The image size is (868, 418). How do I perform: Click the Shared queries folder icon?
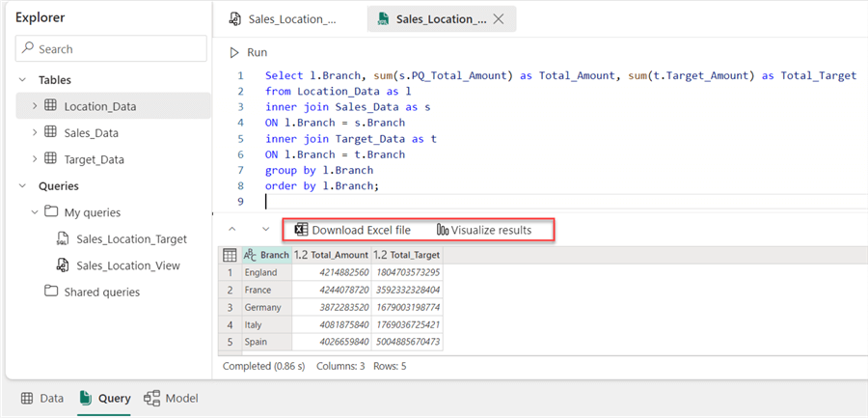coord(50,292)
